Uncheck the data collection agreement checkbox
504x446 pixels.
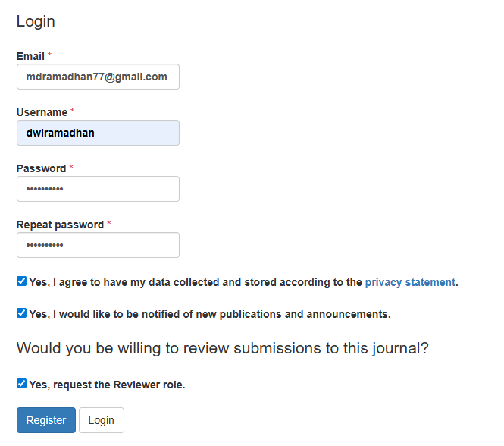[x=21, y=281]
